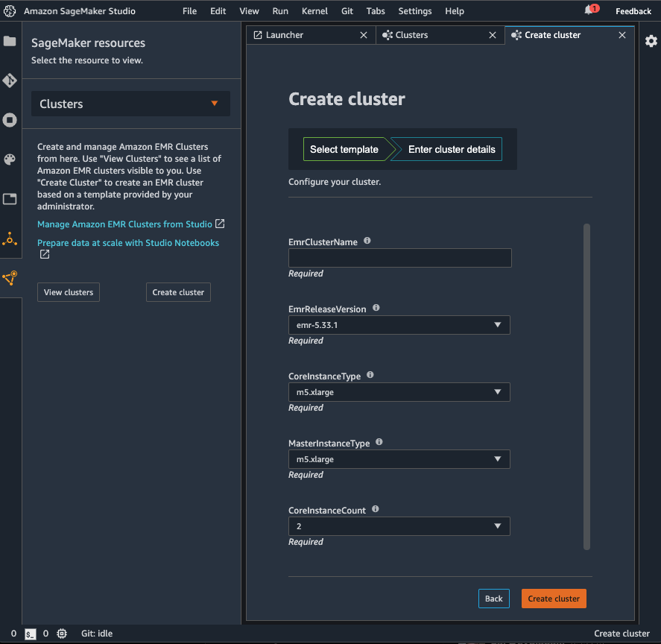The width and height of the screenshot is (661, 644).
Task: Click the terminal icon in status bar
Action: point(30,634)
